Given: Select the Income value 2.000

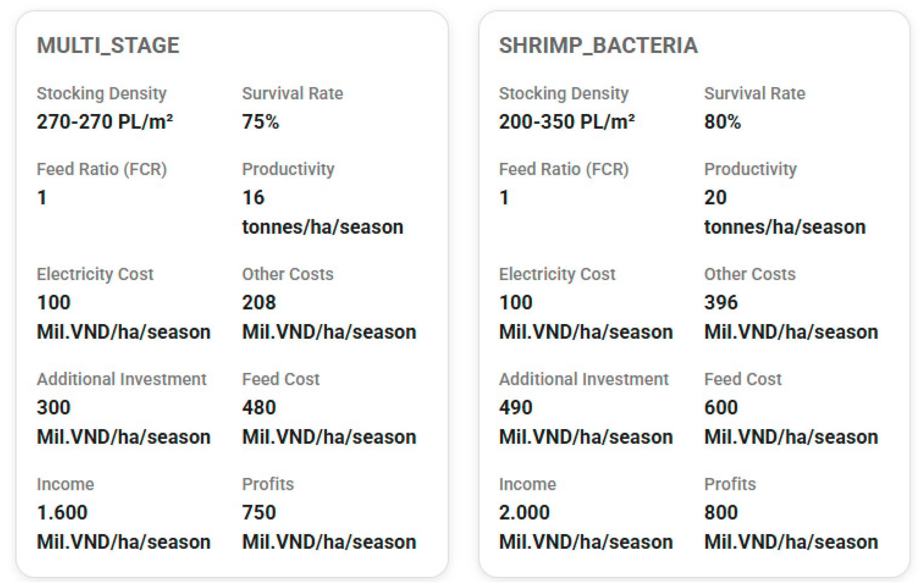Looking at the screenshot, I should (524, 513).
